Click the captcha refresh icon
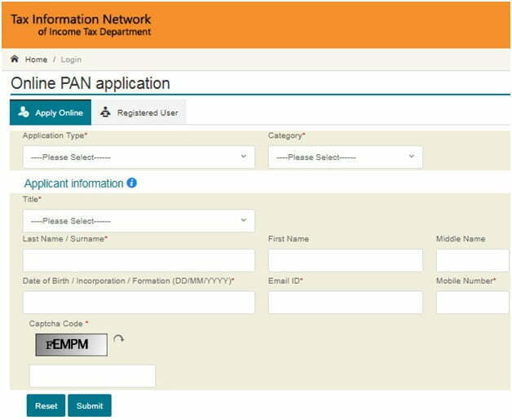This screenshot has width=512, height=420. click(x=118, y=339)
